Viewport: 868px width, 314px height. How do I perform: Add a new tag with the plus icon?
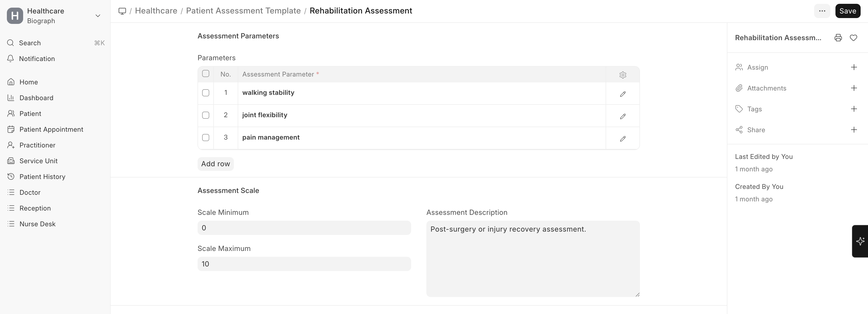coord(854,109)
